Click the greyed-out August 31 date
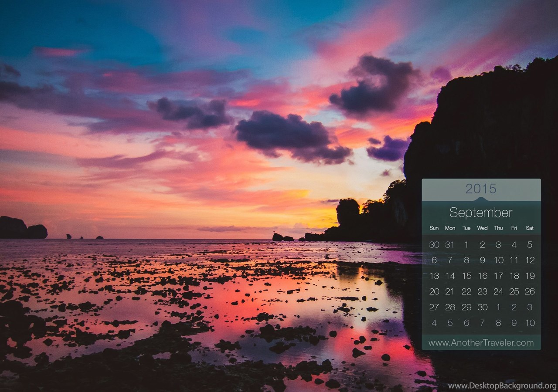The image size is (558, 392). click(x=450, y=244)
